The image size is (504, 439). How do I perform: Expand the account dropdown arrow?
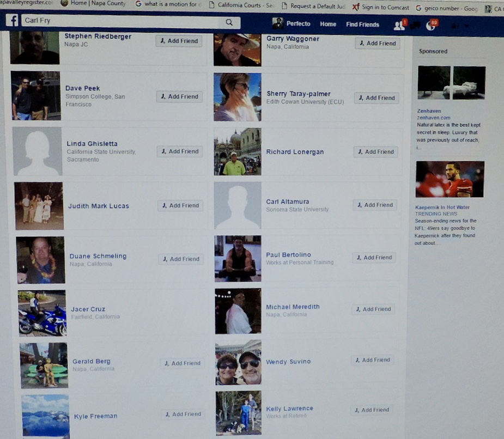[x=467, y=26]
